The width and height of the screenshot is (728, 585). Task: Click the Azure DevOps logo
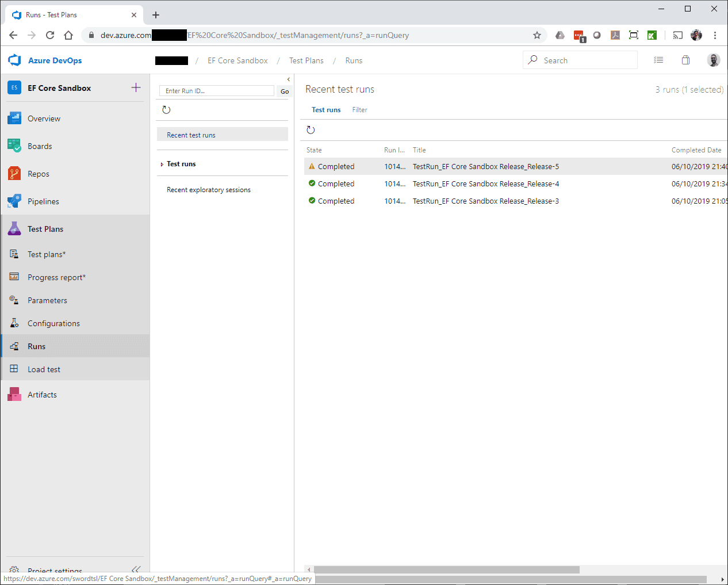point(15,60)
